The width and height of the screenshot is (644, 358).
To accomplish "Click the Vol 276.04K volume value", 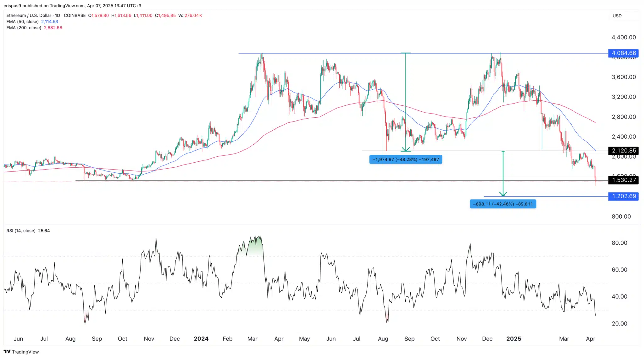I will [x=190, y=15].
